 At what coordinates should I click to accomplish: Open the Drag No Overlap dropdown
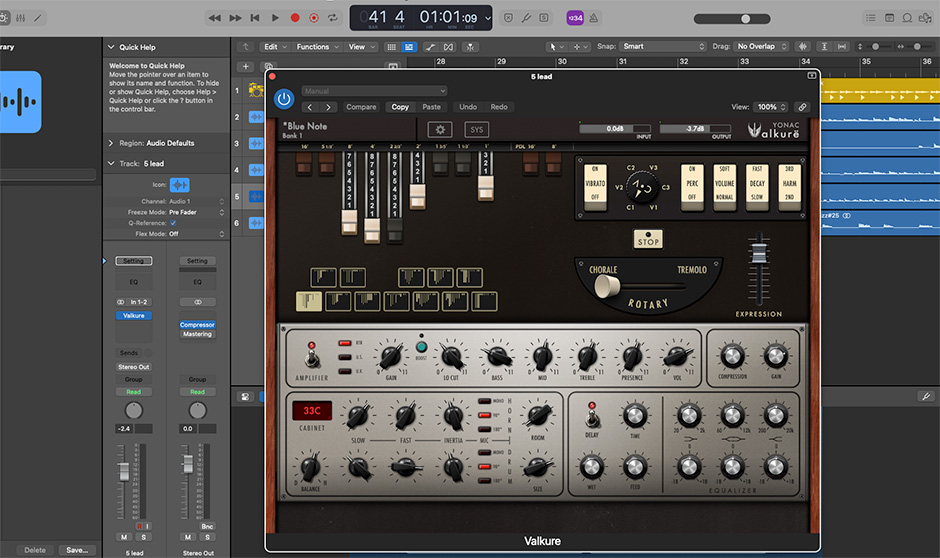point(761,47)
